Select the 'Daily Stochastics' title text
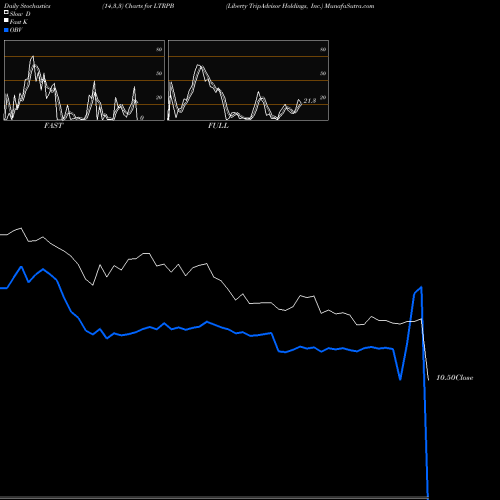Viewport: 500px width, 500px height. (27, 6)
